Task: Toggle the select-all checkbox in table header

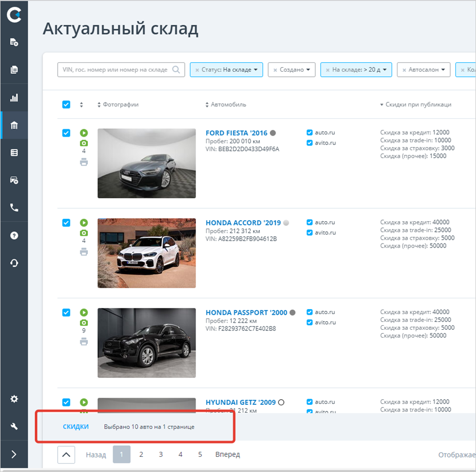Action: click(66, 104)
